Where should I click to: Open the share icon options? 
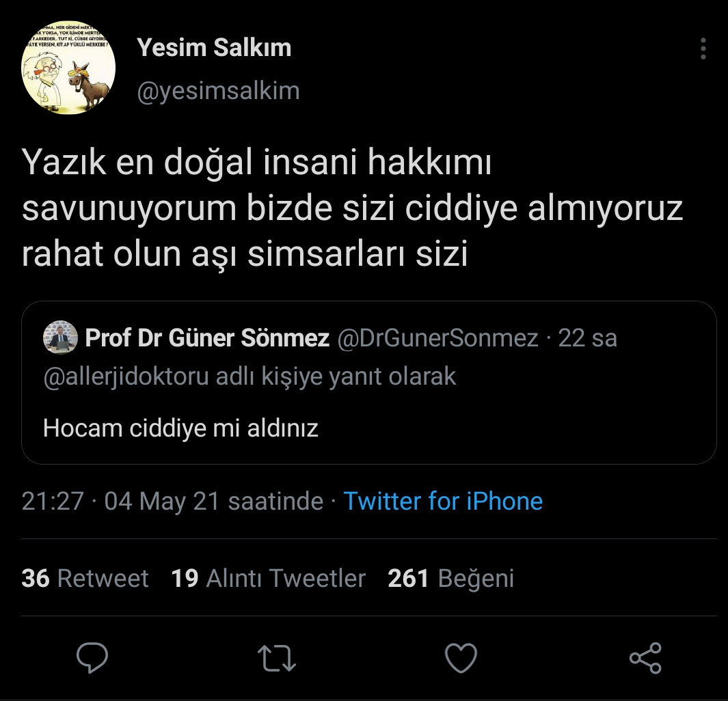[x=645, y=657]
